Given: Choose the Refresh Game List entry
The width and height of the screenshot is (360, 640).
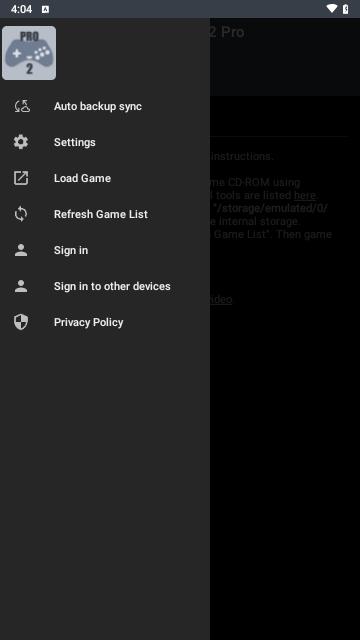Looking at the screenshot, I should coord(105,214).
